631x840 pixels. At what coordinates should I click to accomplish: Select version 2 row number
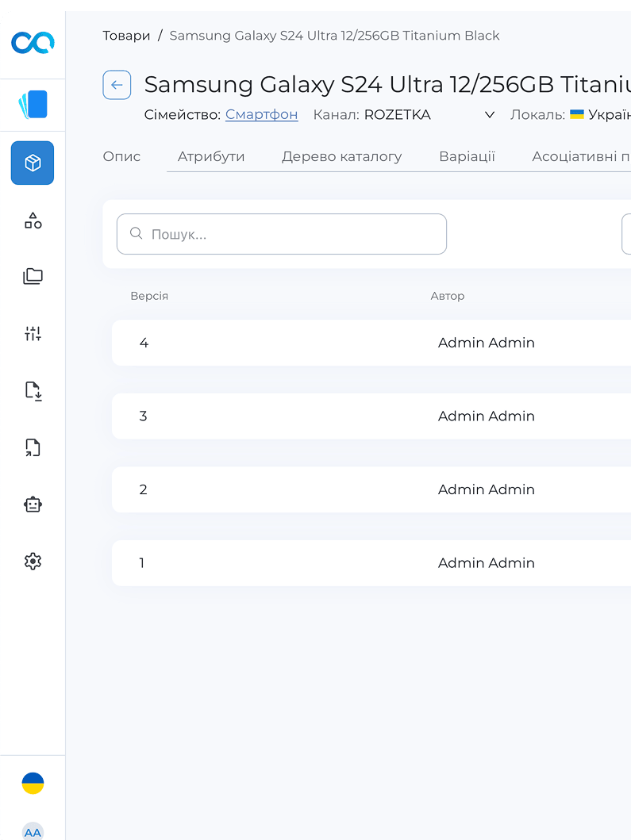pos(143,489)
